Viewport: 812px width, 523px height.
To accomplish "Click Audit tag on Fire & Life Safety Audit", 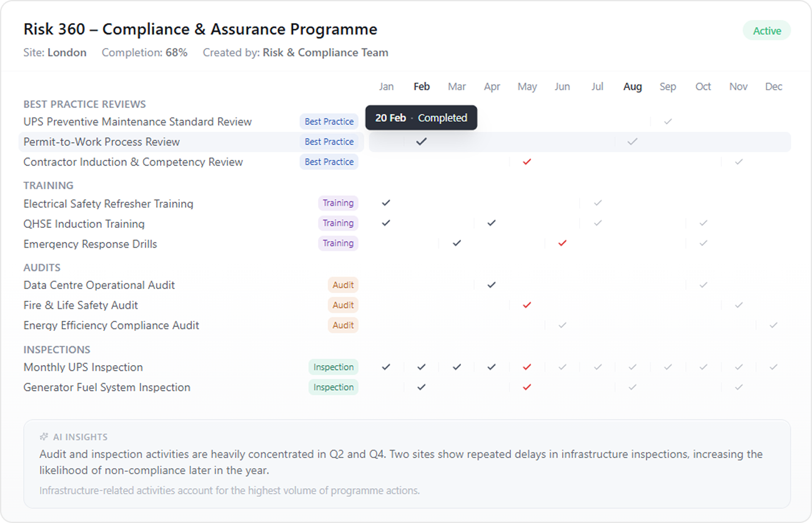I will point(343,305).
